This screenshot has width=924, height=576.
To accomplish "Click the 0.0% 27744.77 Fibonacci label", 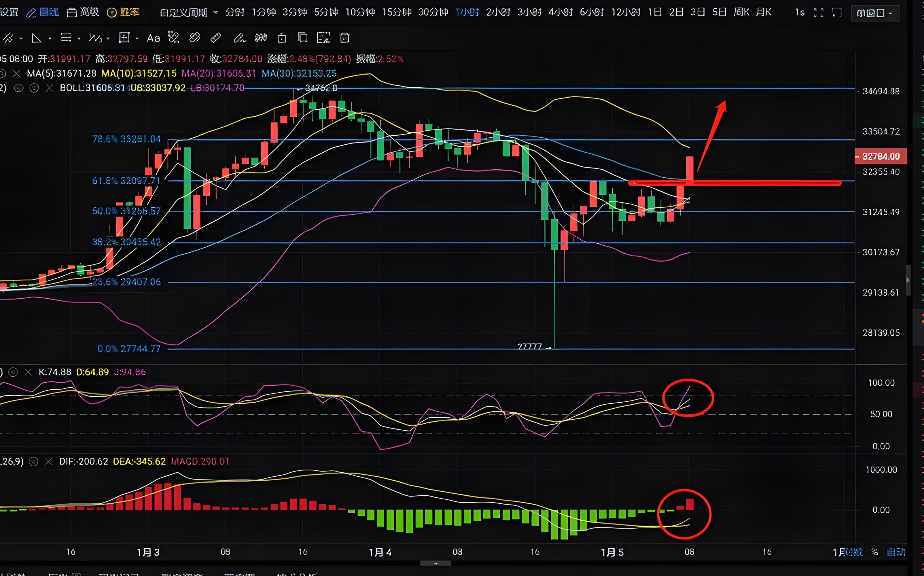I will click(129, 348).
